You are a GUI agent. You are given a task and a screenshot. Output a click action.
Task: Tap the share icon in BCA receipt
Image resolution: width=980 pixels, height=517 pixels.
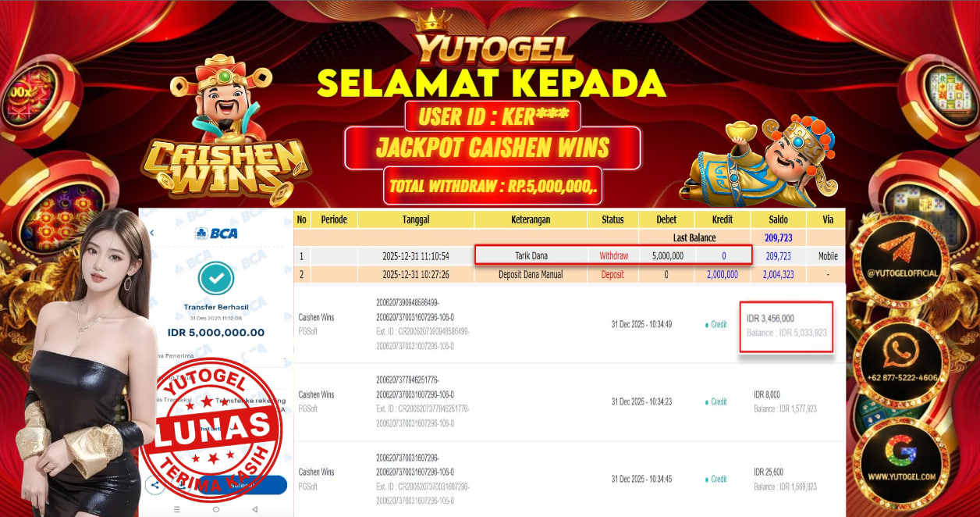click(154, 485)
